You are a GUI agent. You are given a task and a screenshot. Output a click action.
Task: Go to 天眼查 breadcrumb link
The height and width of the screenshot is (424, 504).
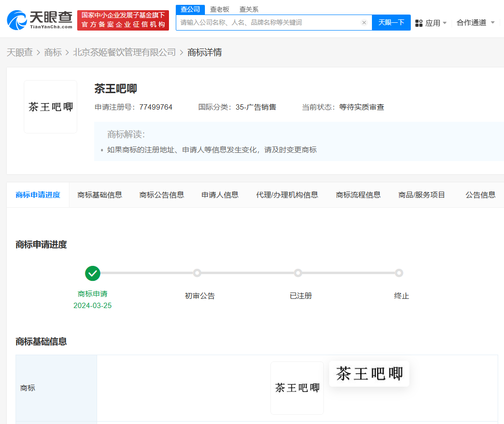pos(20,52)
